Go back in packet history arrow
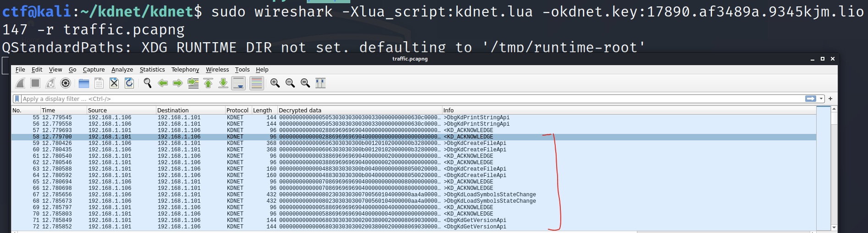The width and height of the screenshot is (868, 233). pos(163,83)
